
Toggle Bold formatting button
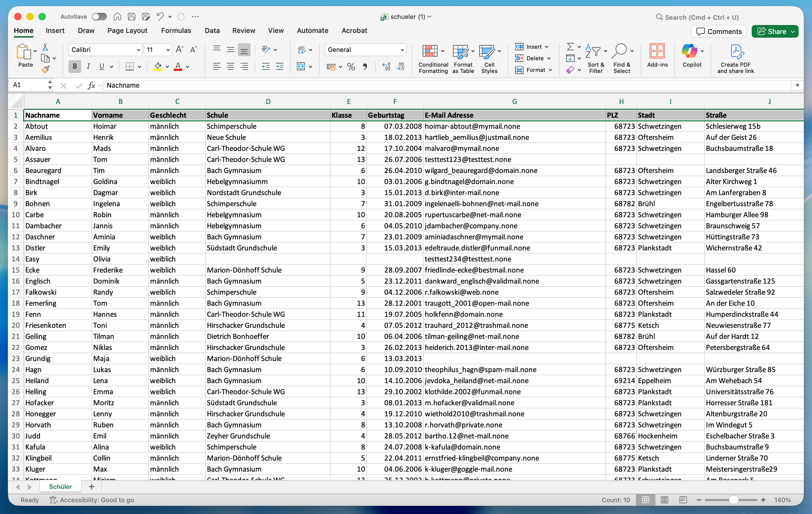[x=74, y=66]
